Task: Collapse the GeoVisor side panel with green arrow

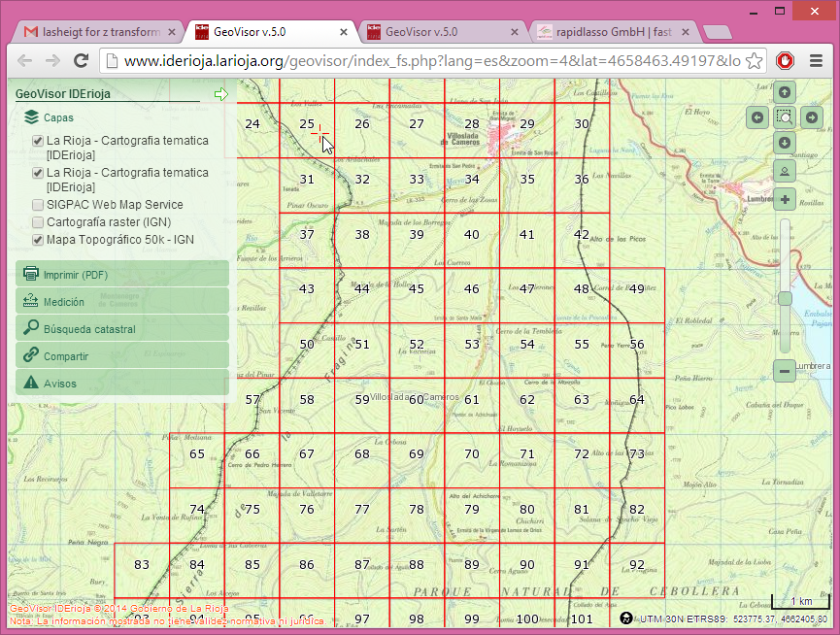Action: (221, 94)
